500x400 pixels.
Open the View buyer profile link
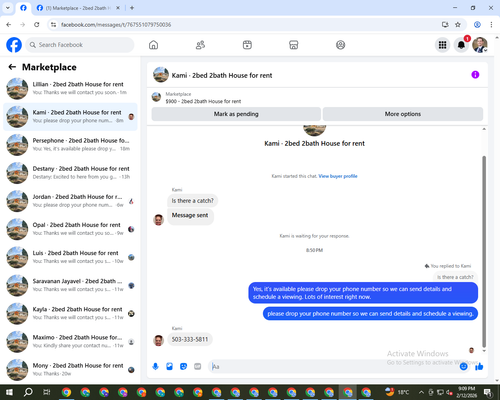338,176
